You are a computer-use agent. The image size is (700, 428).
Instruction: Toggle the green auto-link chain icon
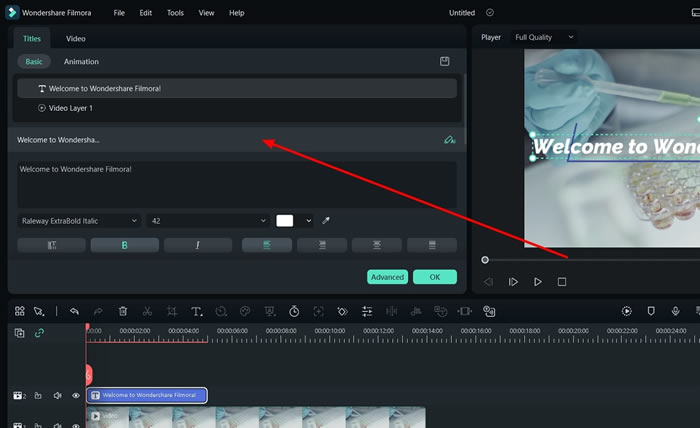click(x=39, y=333)
